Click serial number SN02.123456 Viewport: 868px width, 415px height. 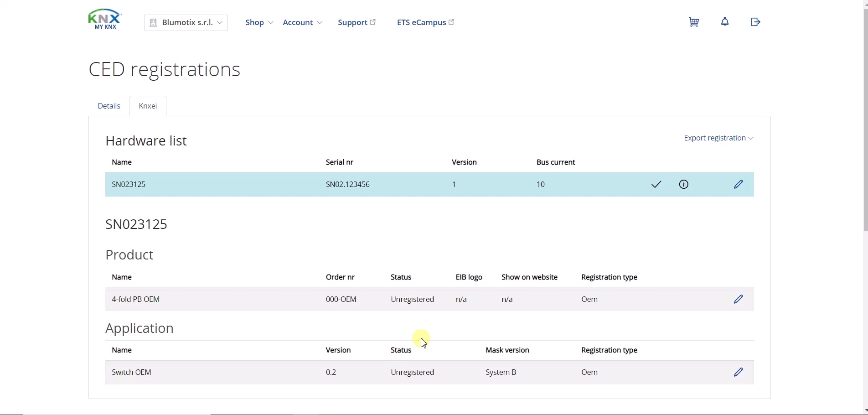click(x=348, y=184)
